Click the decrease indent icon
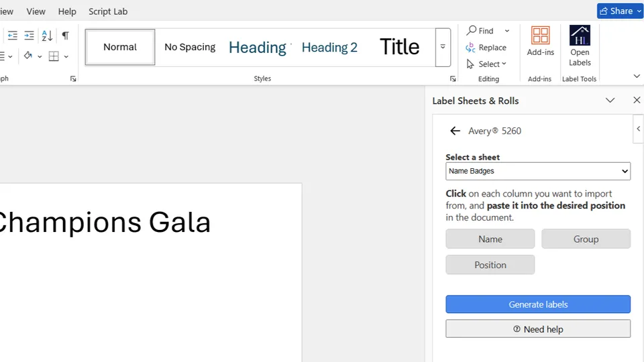This screenshot has height=362, width=644. pos(13,36)
